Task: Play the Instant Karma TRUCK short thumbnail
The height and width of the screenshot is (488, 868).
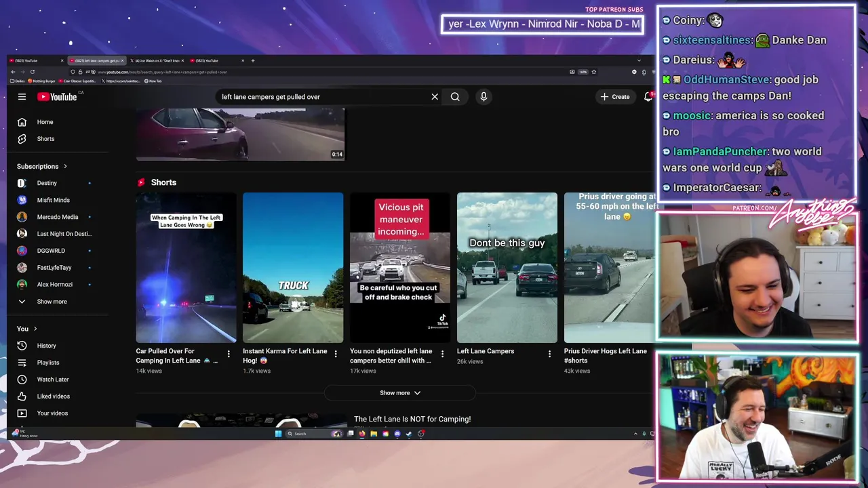Action: [293, 268]
